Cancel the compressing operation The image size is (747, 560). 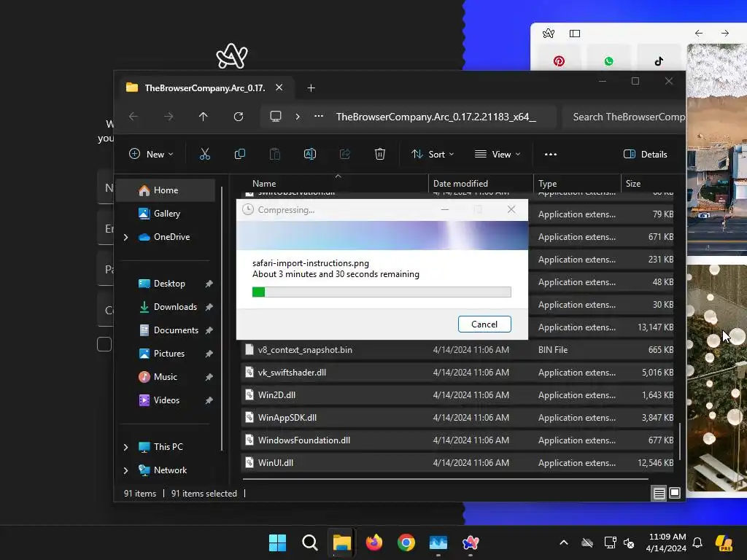tap(484, 324)
